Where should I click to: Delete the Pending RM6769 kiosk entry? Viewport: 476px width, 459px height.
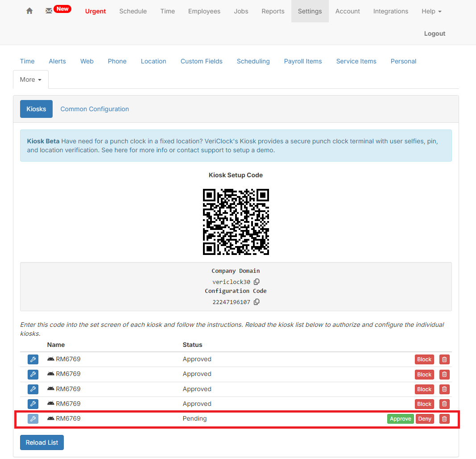point(444,419)
